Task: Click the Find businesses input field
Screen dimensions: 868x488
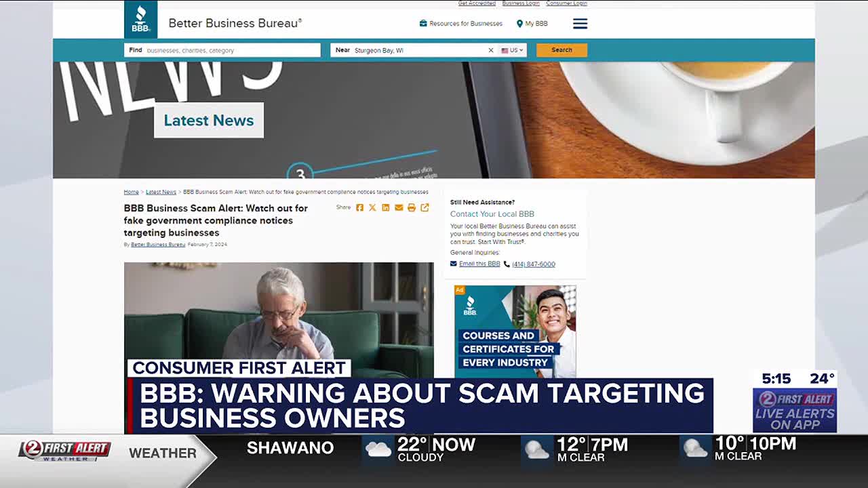Action: (231, 50)
